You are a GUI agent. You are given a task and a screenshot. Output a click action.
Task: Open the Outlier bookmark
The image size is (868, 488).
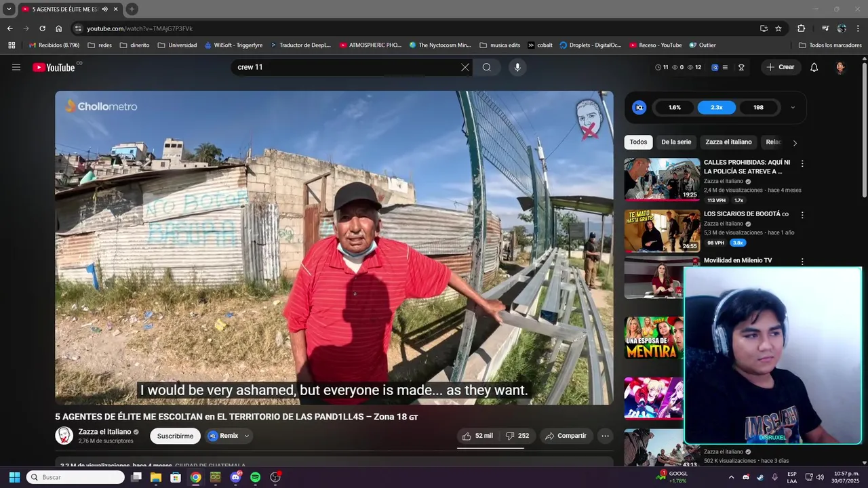point(703,45)
